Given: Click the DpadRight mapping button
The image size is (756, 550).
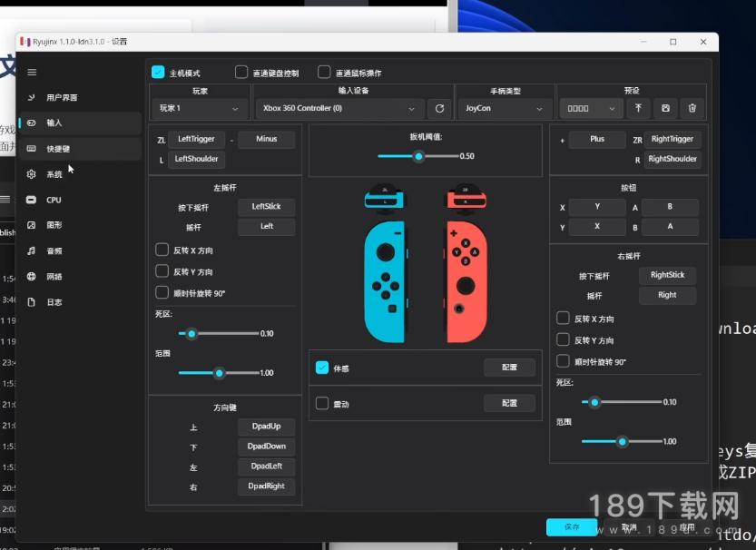Looking at the screenshot, I should coord(266,486).
